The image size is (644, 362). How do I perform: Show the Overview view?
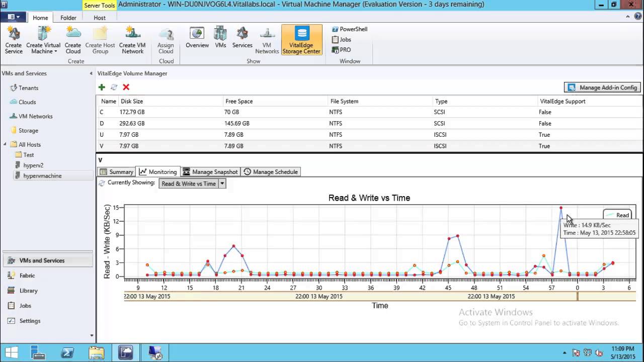point(197,38)
